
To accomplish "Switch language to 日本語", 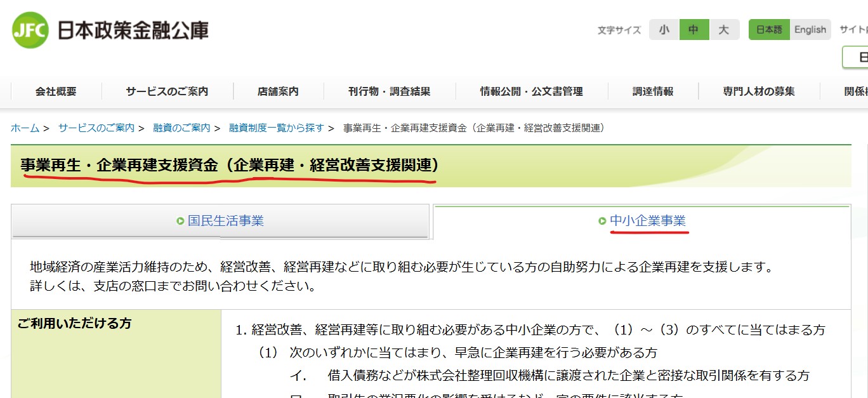I will [x=769, y=30].
